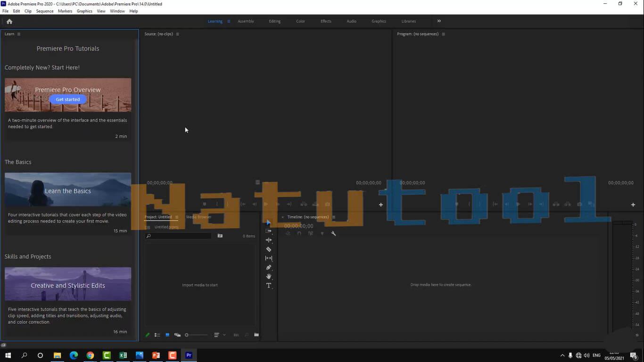Open the Project panel menu
This screenshot has width=644, height=362.
177,217
